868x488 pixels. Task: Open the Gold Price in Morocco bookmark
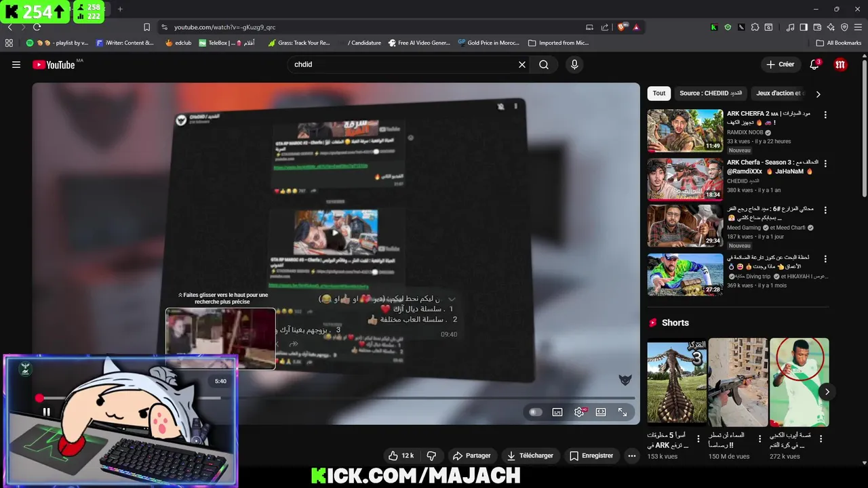click(x=488, y=43)
